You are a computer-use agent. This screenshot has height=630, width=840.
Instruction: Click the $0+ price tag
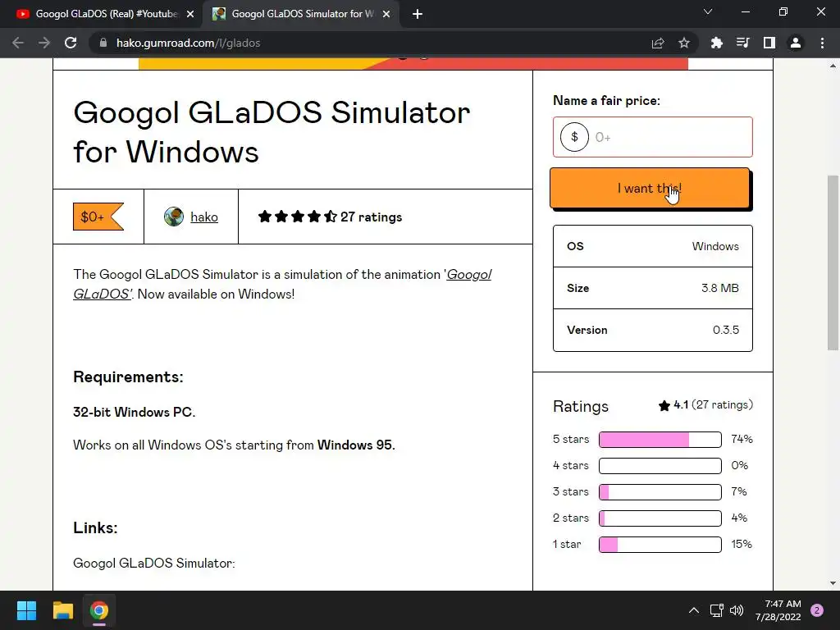tap(98, 217)
